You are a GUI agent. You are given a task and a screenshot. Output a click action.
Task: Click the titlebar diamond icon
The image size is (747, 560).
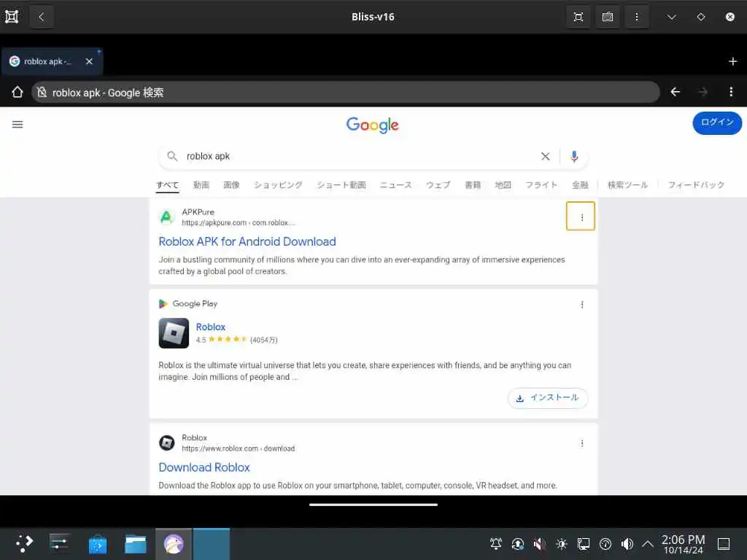[x=701, y=17]
